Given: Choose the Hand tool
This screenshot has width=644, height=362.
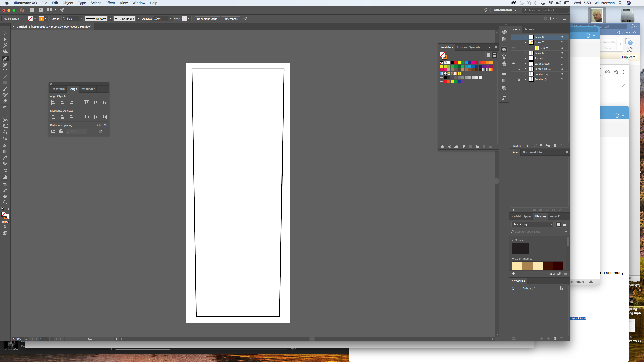Looking at the screenshot, I should point(5,196).
